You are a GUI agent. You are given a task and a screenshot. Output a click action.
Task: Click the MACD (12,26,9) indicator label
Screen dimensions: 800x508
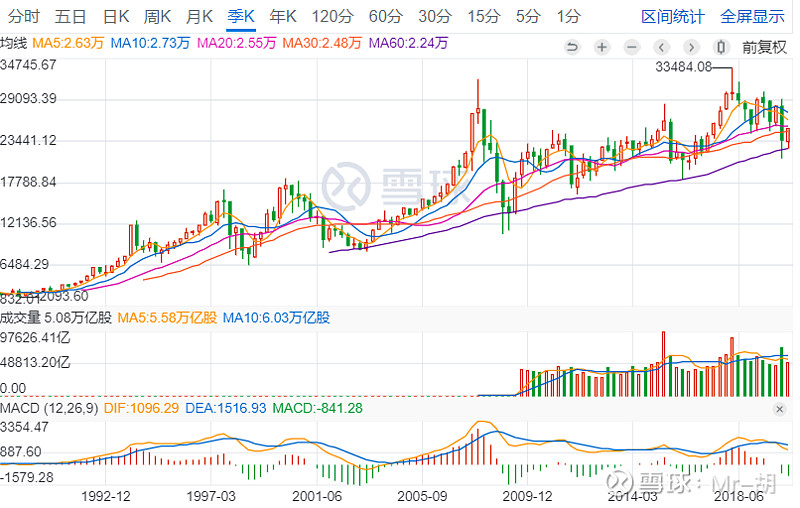(47, 408)
